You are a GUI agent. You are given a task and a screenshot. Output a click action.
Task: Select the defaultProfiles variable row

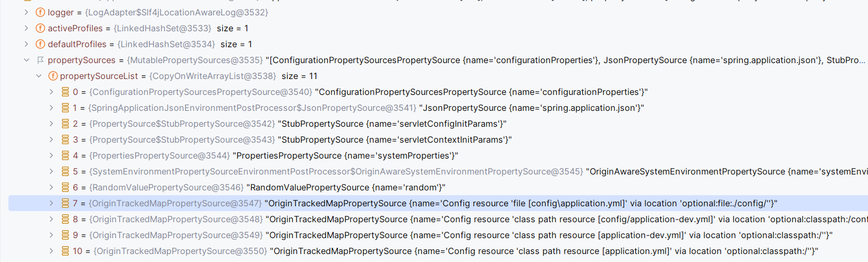coord(438,44)
